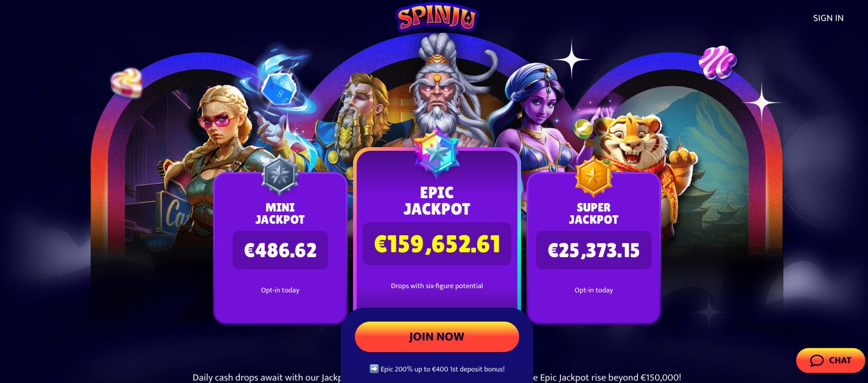Click the rainbow Epic Jackpot star badge
This screenshot has height=383, width=868.
[x=436, y=152]
